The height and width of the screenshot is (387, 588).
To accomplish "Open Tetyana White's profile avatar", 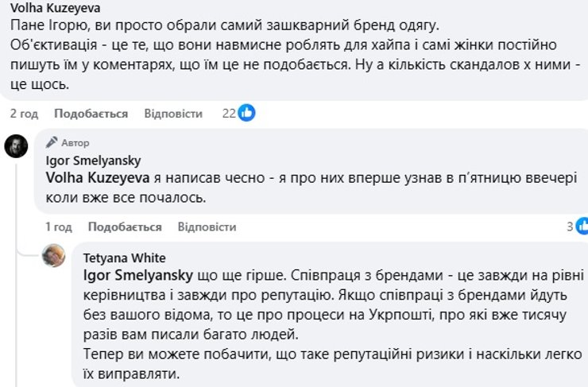I will coord(54,256).
